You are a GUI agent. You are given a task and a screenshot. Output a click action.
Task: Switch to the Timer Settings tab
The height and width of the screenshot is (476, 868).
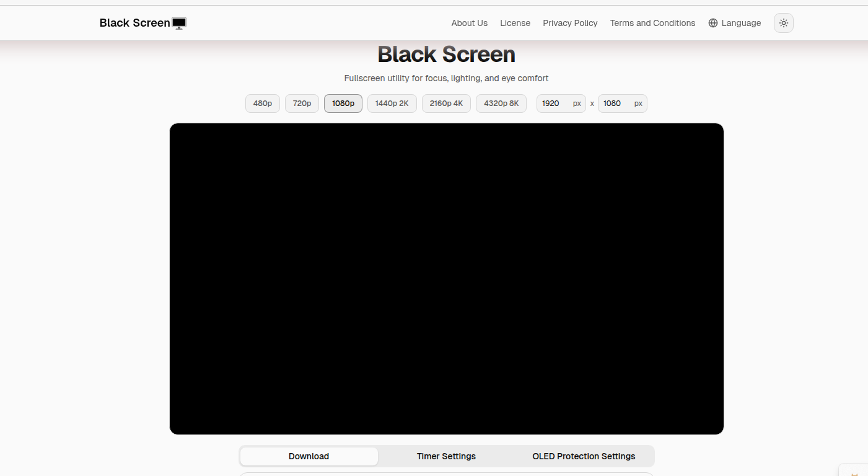click(446, 456)
